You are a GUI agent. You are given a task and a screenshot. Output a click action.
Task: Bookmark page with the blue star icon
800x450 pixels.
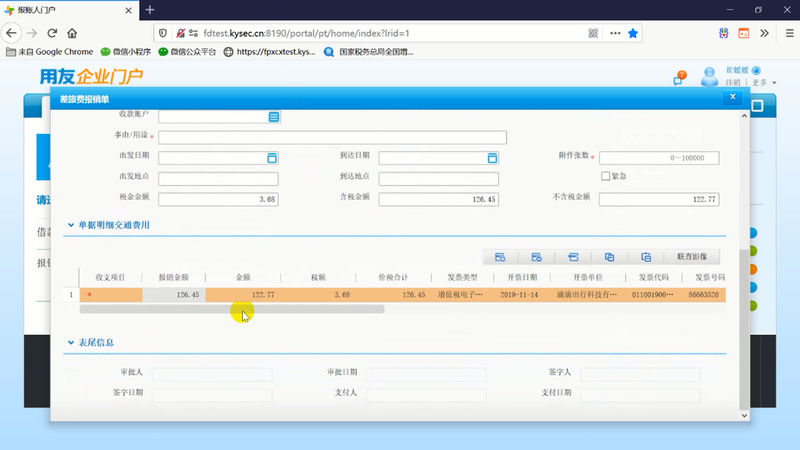click(633, 33)
